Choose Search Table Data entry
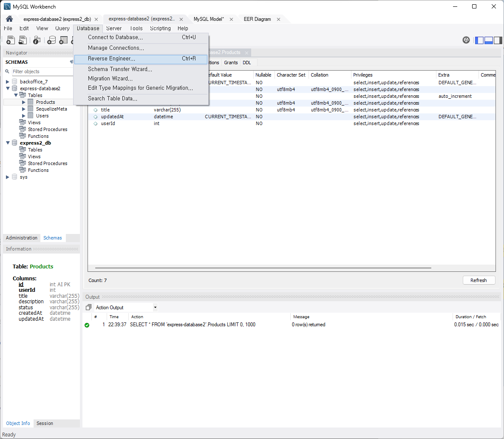Viewport: 504px width, 439px height. click(x=141, y=99)
